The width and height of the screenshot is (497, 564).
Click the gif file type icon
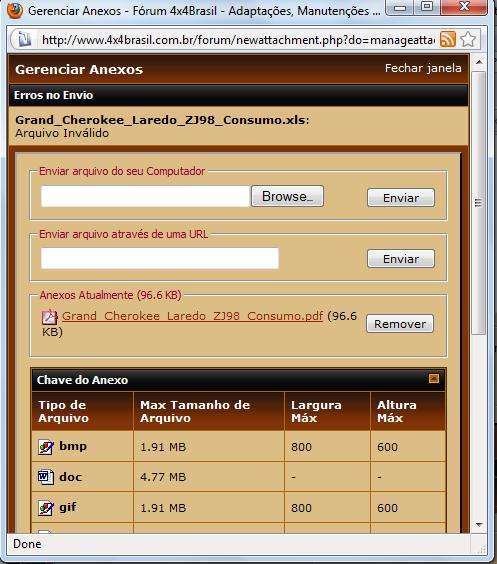46,508
